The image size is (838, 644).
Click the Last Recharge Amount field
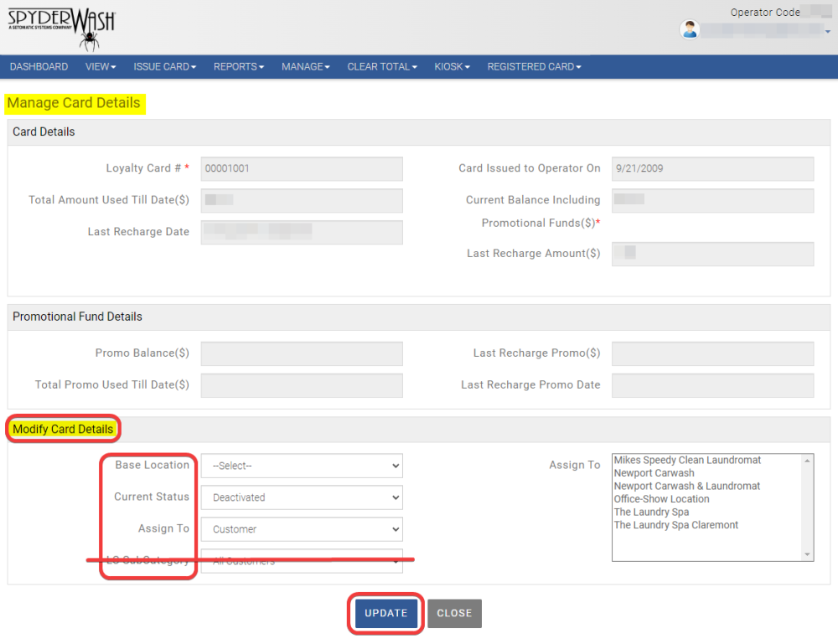coord(712,254)
